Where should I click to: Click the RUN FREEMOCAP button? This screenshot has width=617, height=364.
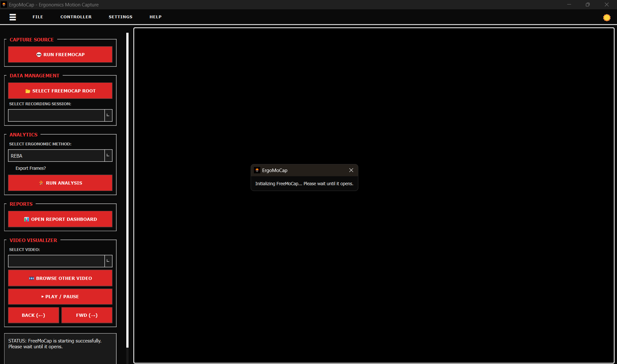(x=60, y=55)
